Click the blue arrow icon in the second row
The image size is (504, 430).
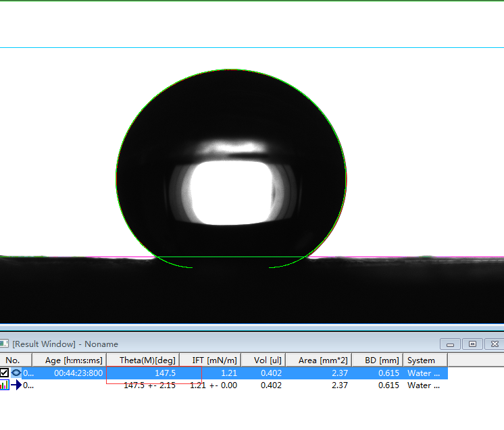[x=16, y=385]
